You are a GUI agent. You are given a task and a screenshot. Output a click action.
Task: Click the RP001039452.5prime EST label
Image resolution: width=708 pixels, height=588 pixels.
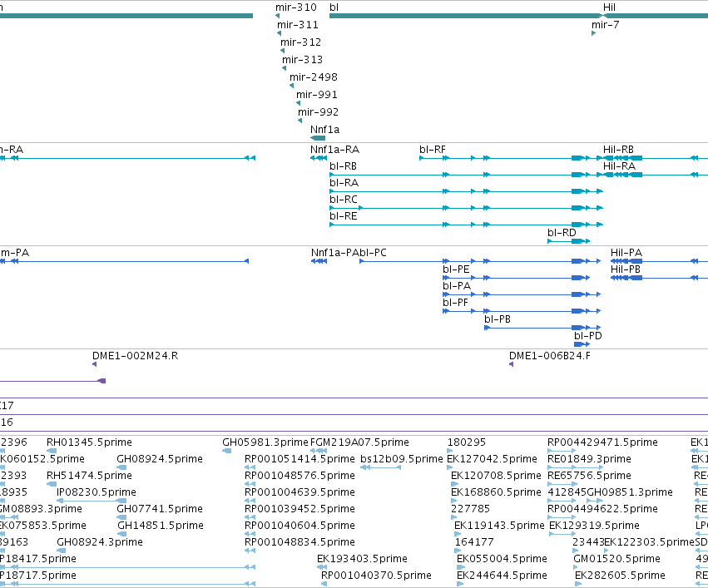click(x=300, y=509)
